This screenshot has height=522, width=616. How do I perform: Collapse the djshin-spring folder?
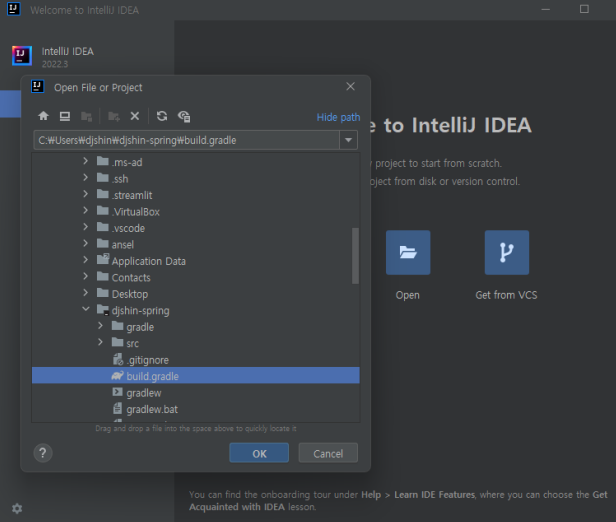[x=86, y=309]
